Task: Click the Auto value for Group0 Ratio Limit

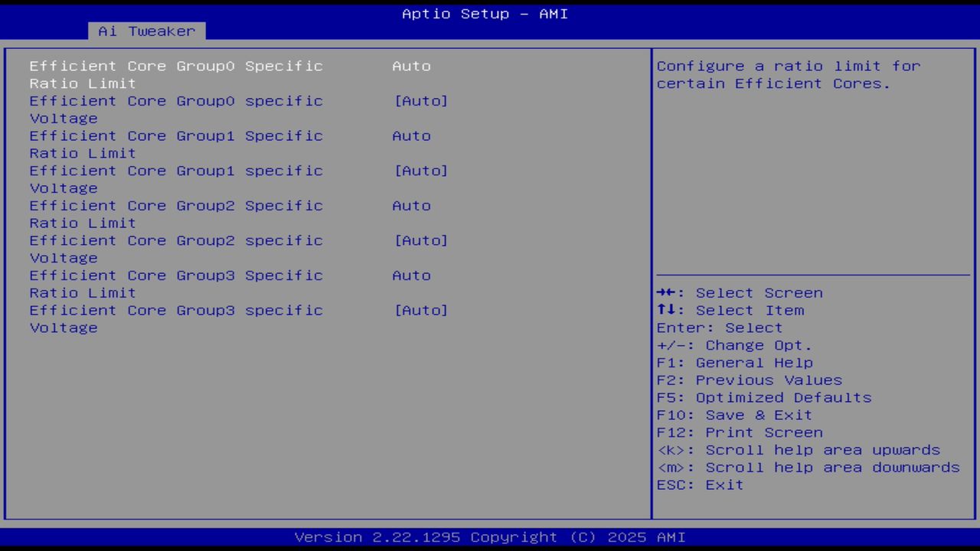Action: [x=411, y=66]
